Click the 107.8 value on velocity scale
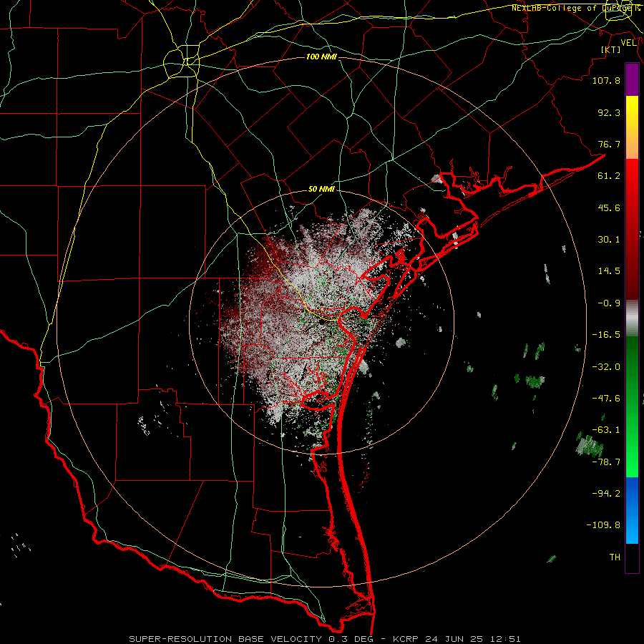The image size is (644, 644). pyautogui.click(x=606, y=80)
